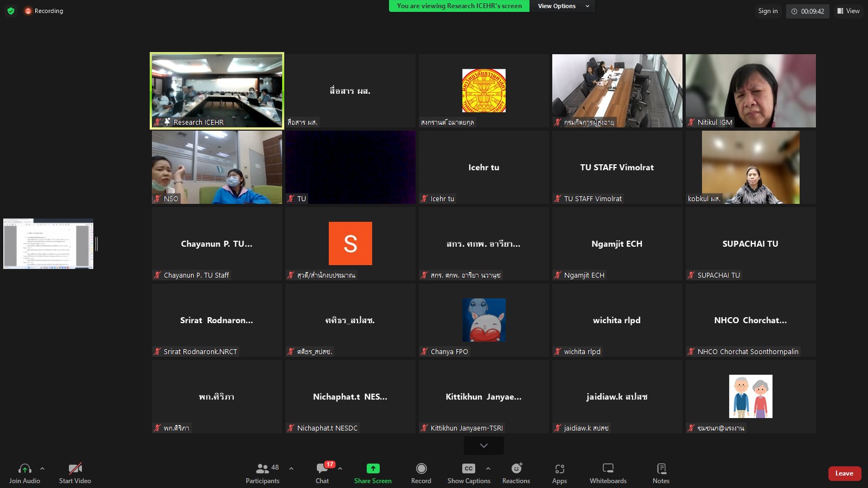Image resolution: width=868 pixels, height=488 pixels.
Task: Expand caption options caret next to Show Captions
Action: click(488, 468)
